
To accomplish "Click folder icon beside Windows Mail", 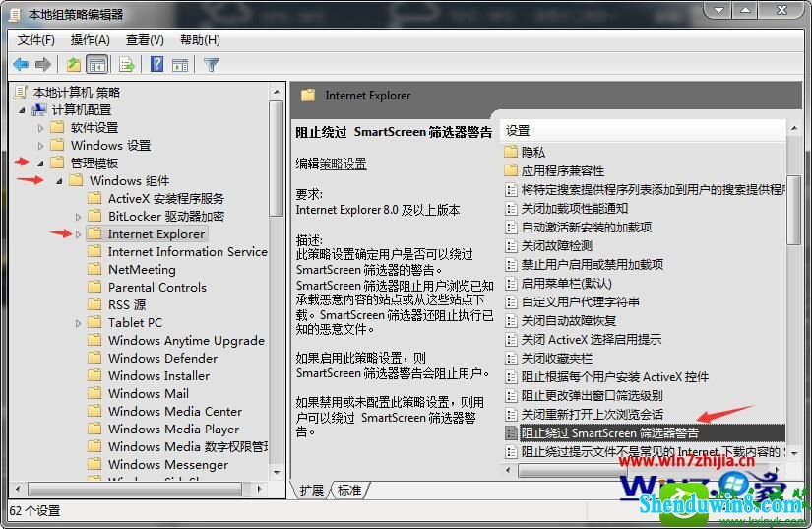I will [94, 393].
